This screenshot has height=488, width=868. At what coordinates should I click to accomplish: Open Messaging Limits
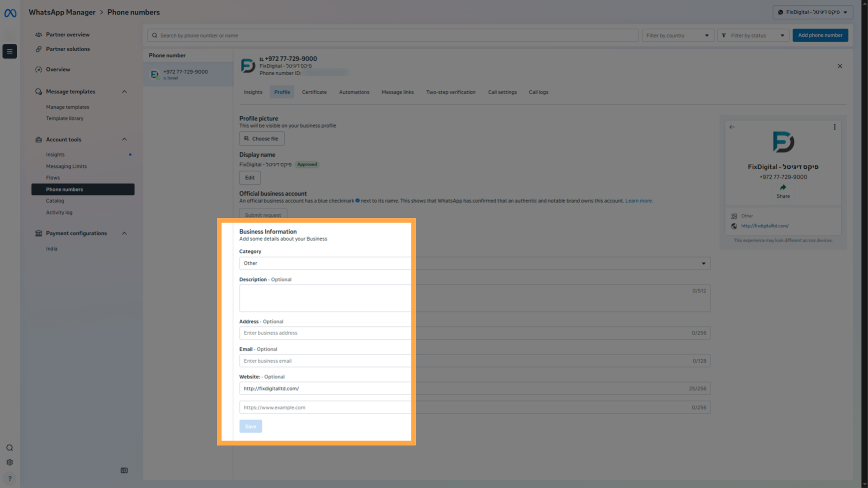(66, 166)
